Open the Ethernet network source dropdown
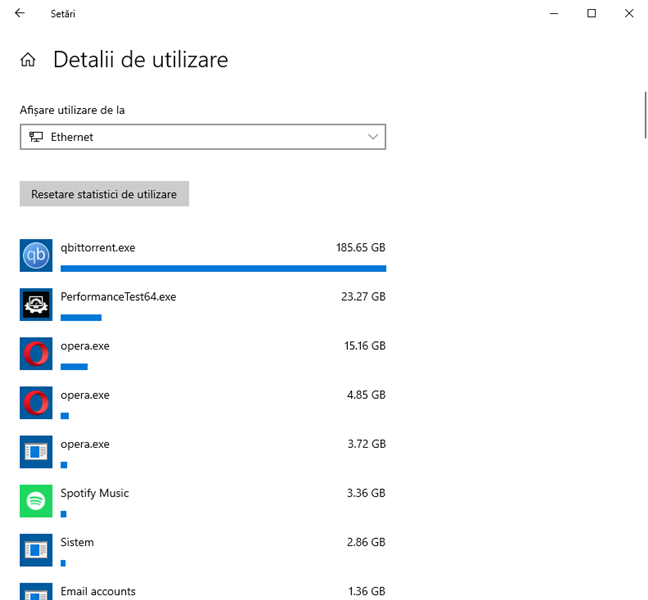This screenshot has width=648, height=600. (x=203, y=137)
